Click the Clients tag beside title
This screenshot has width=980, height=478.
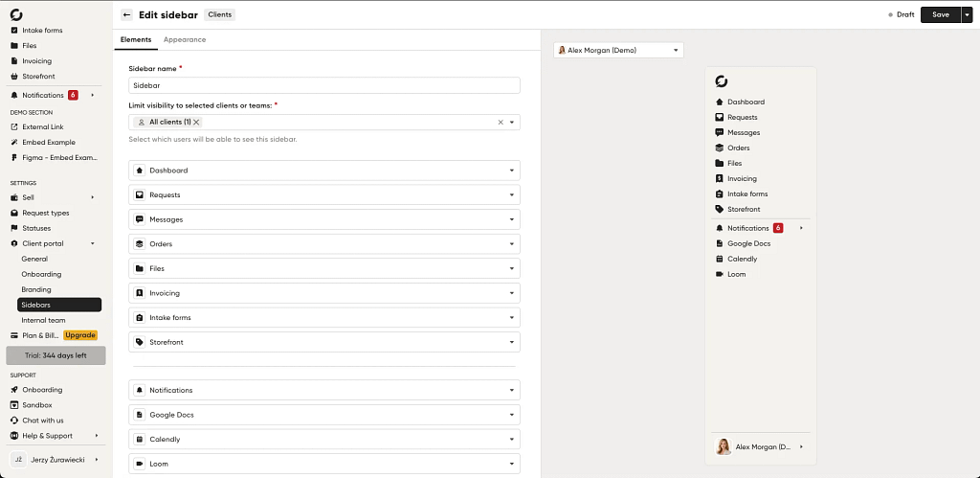pyautogui.click(x=220, y=15)
